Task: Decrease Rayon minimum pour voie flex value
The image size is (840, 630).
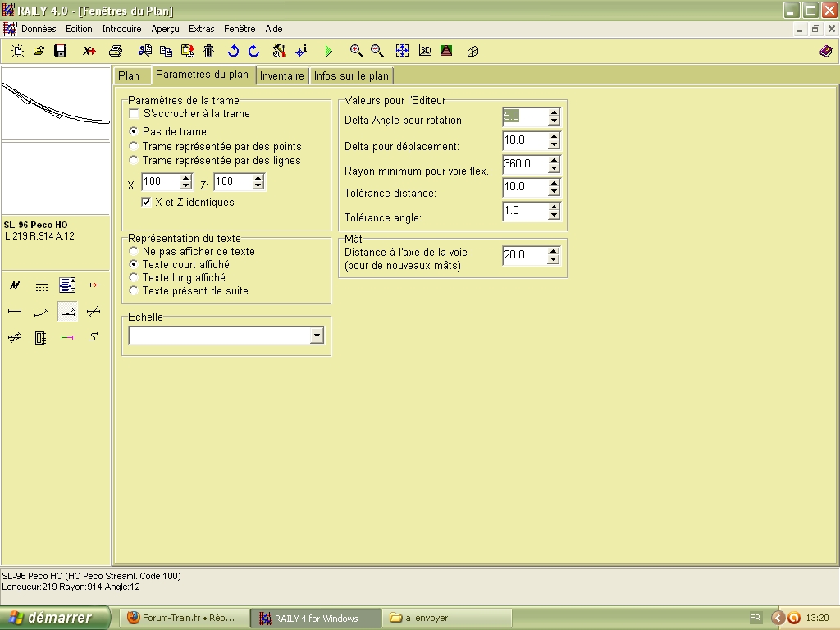Action: click(554, 168)
